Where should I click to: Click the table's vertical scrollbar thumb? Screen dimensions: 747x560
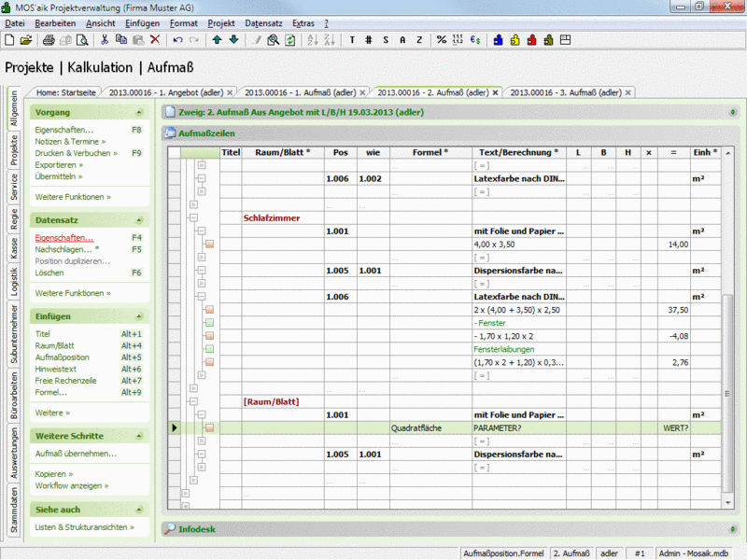coord(727,393)
